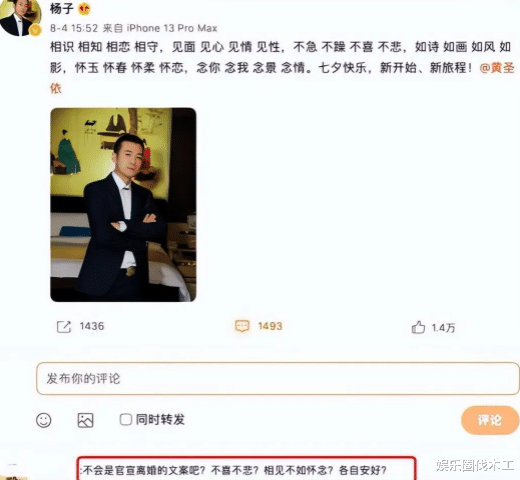Image resolution: width=520 pixels, height=480 pixels.
Task: Like the post with thumbs-up icon
Action: [418, 327]
